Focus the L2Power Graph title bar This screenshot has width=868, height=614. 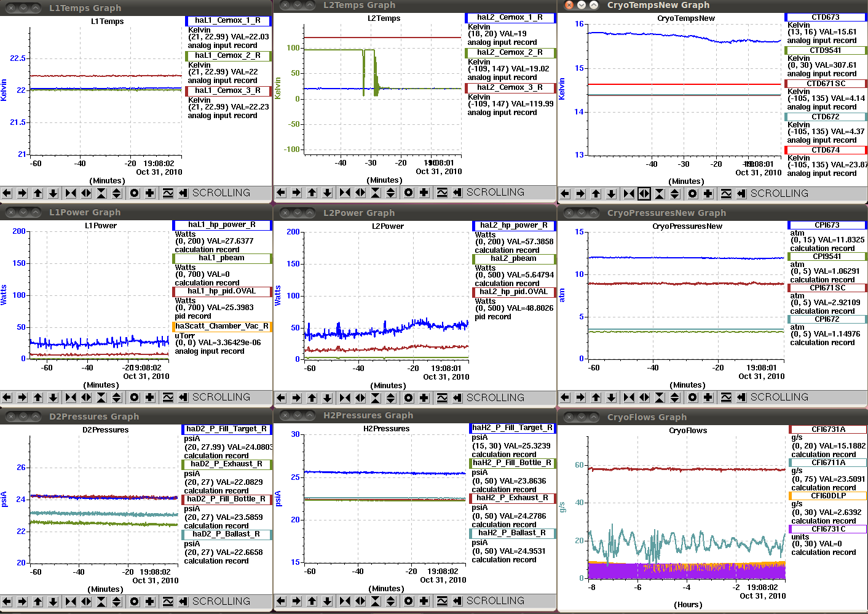[x=416, y=213]
